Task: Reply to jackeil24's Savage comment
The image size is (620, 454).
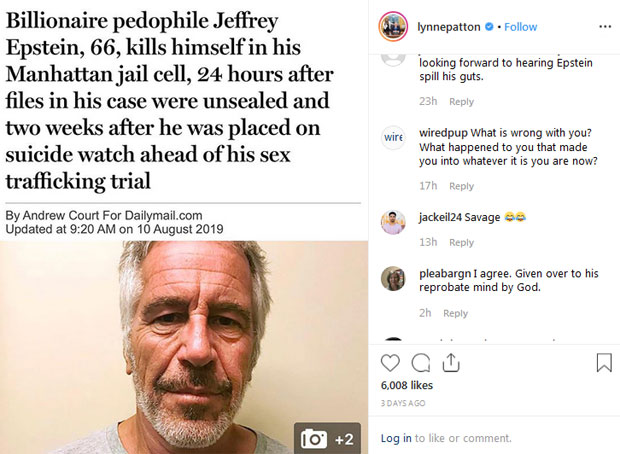Action: coord(461,243)
